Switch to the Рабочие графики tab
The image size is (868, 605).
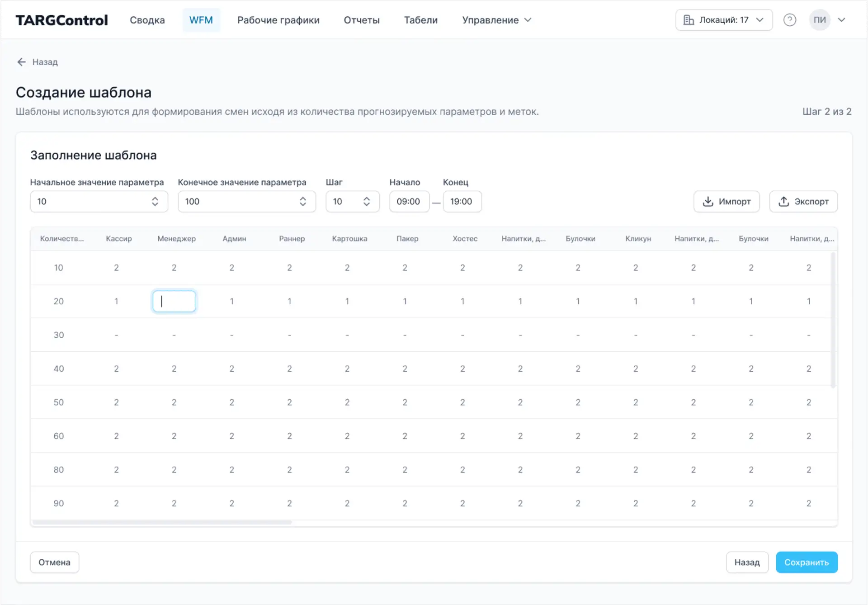coord(278,20)
